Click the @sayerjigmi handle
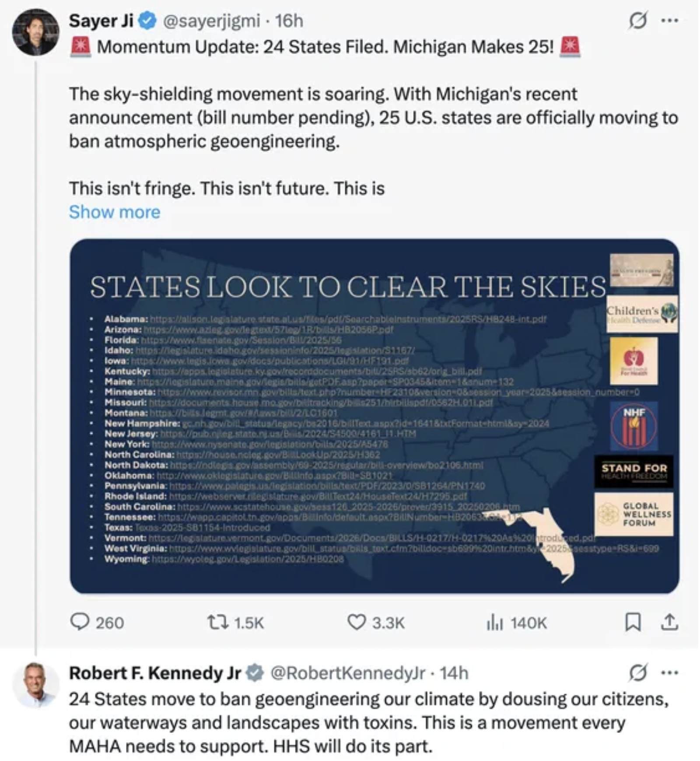This screenshot has width=700, height=761. point(211,21)
